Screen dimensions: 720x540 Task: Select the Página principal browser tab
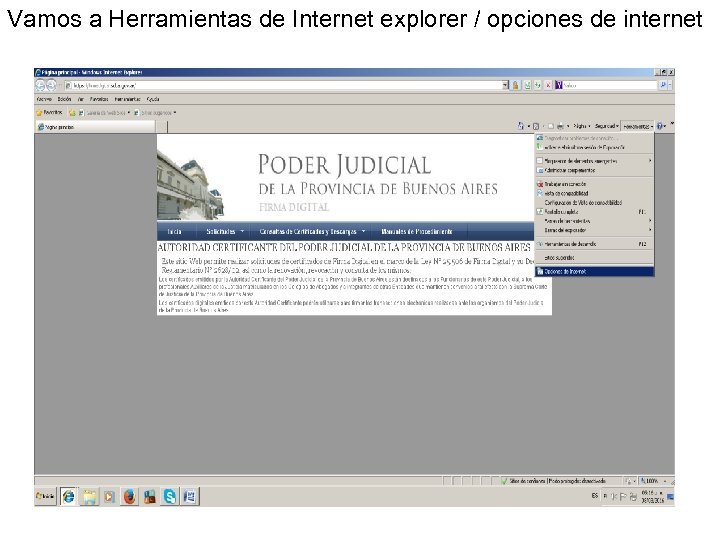click(95, 127)
